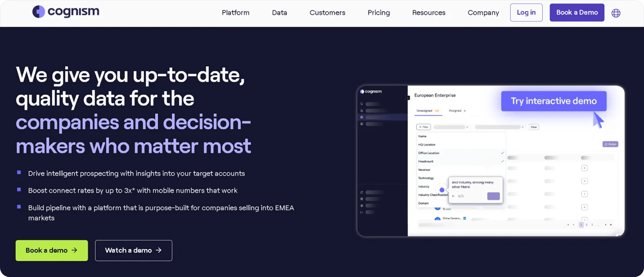Click the cognism logo inside the demo preview

pyautogui.click(x=371, y=91)
